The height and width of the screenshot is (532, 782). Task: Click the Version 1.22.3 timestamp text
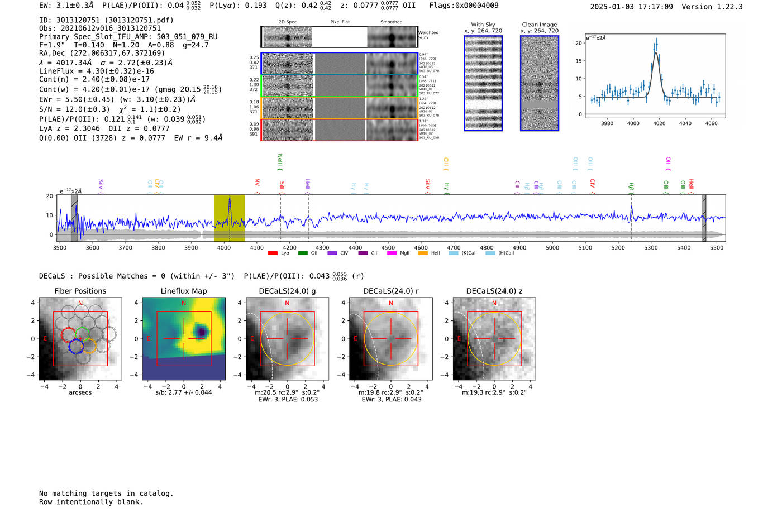pyautogui.click(x=666, y=7)
